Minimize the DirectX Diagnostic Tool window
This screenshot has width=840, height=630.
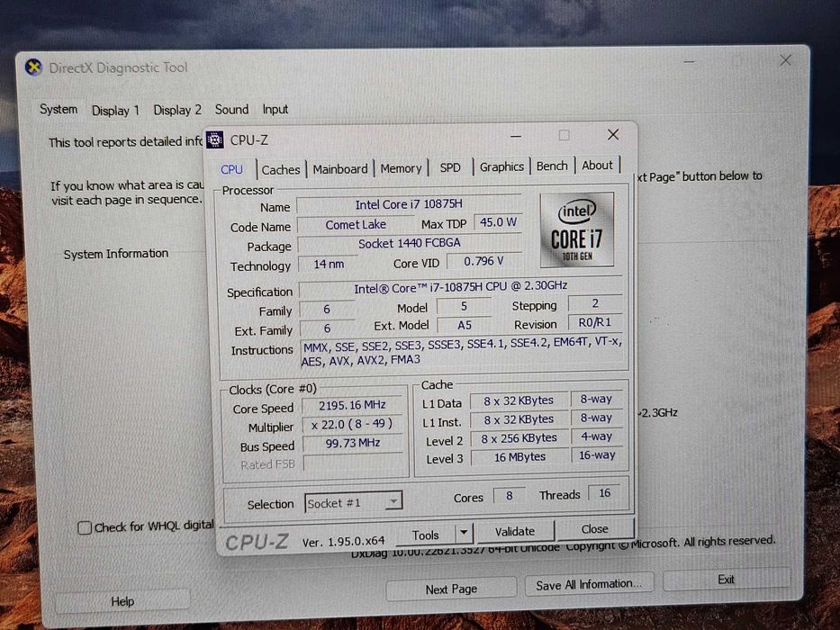coord(689,61)
